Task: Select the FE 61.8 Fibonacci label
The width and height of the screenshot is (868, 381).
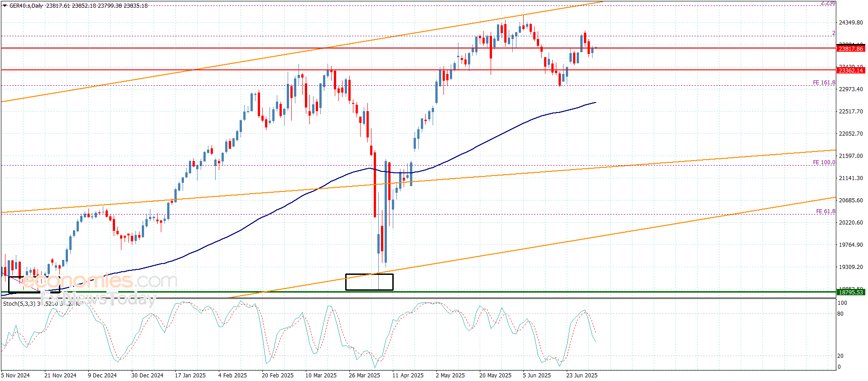Action: pyautogui.click(x=825, y=211)
